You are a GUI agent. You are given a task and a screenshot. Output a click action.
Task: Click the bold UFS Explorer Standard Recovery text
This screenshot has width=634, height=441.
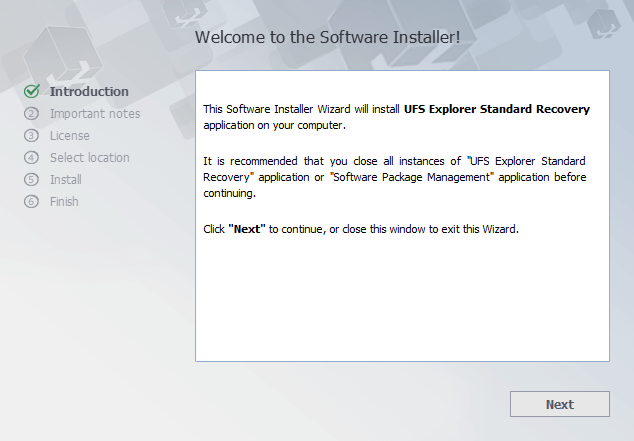(496, 109)
